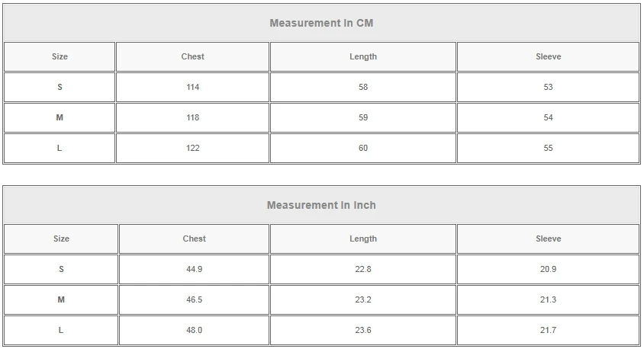
Task: Click the chest value 114 cell
Action: pos(192,87)
